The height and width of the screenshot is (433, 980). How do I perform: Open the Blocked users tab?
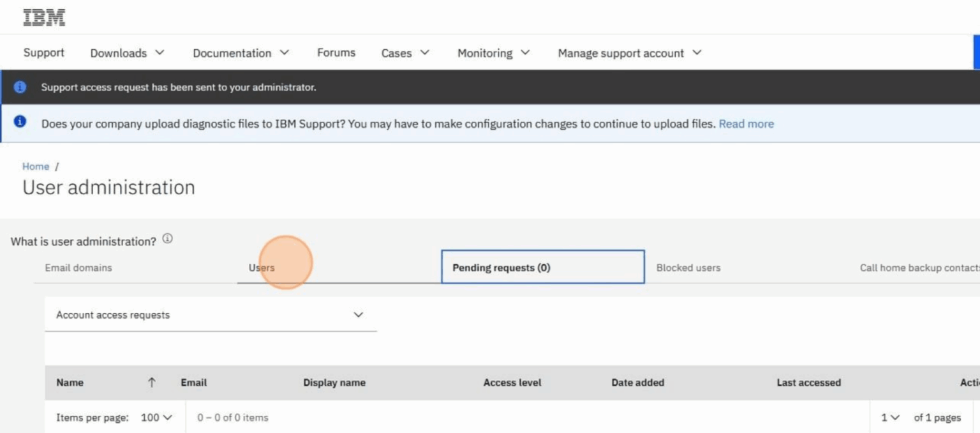688,268
